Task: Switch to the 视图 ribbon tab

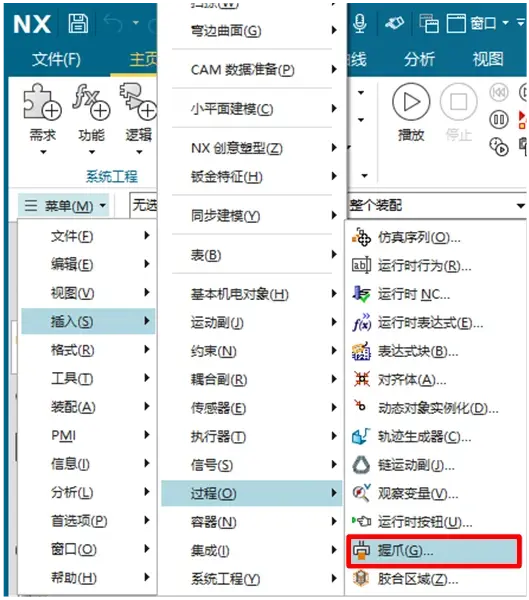Action: point(488,59)
